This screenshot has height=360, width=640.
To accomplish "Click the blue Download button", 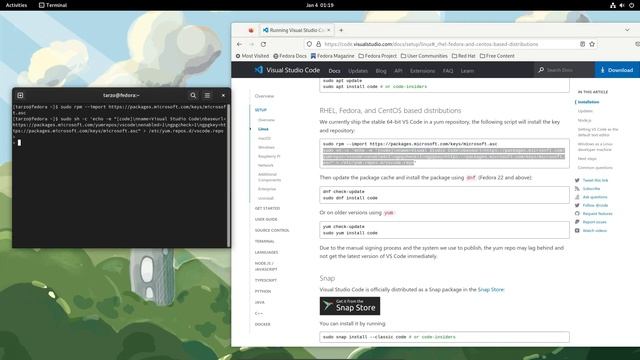I will tap(617, 70).
